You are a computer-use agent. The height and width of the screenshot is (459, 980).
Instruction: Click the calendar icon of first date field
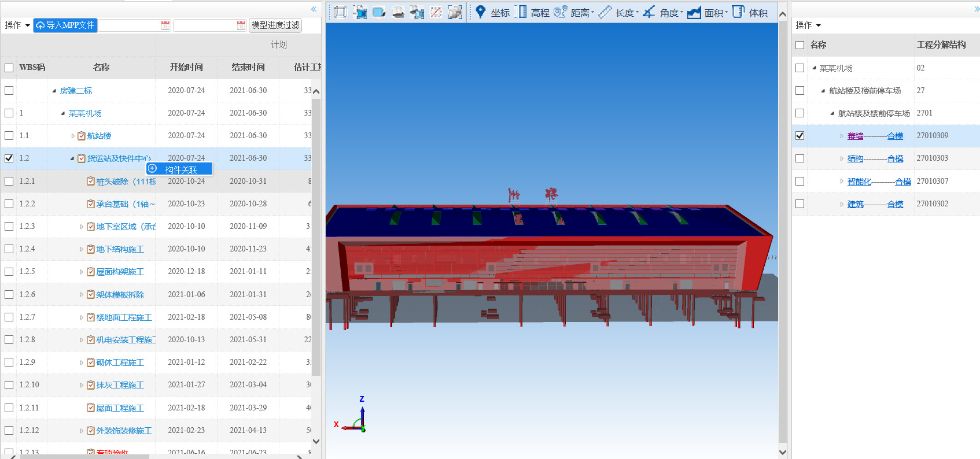coord(165,25)
